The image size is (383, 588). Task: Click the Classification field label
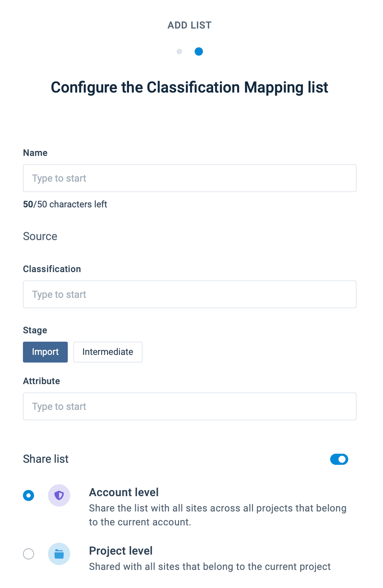pyautogui.click(x=52, y=269)
